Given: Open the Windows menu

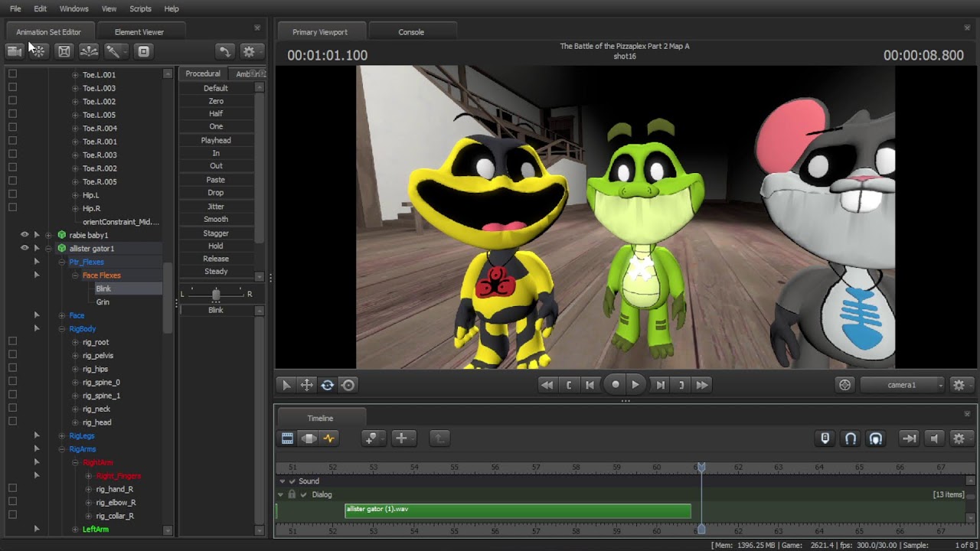Looking at the screenshot, I should click(x=74, y=8).
